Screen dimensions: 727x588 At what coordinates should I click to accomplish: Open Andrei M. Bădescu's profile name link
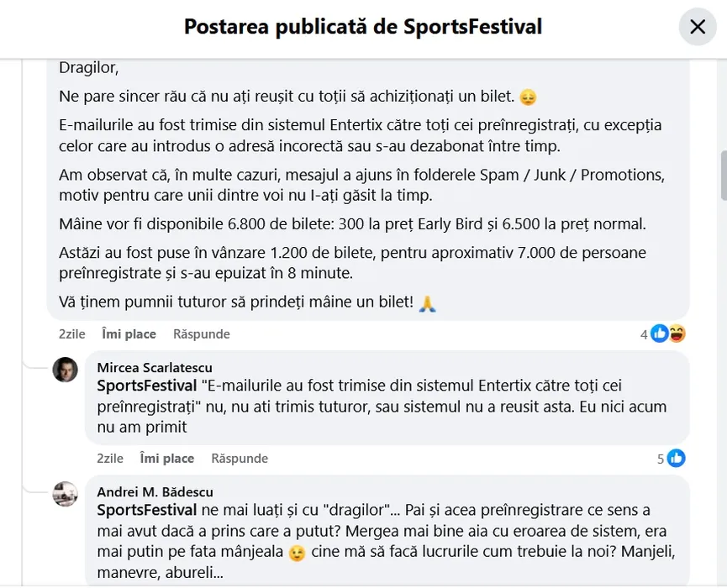155,492
